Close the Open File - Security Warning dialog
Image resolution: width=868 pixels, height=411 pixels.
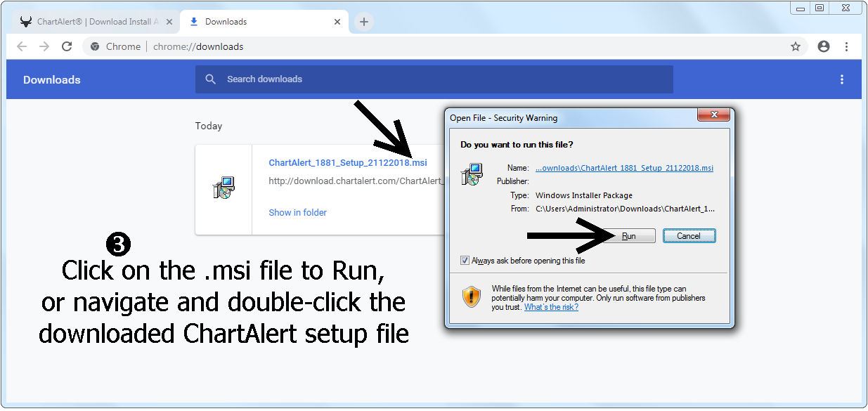click(x=715, y=115)
